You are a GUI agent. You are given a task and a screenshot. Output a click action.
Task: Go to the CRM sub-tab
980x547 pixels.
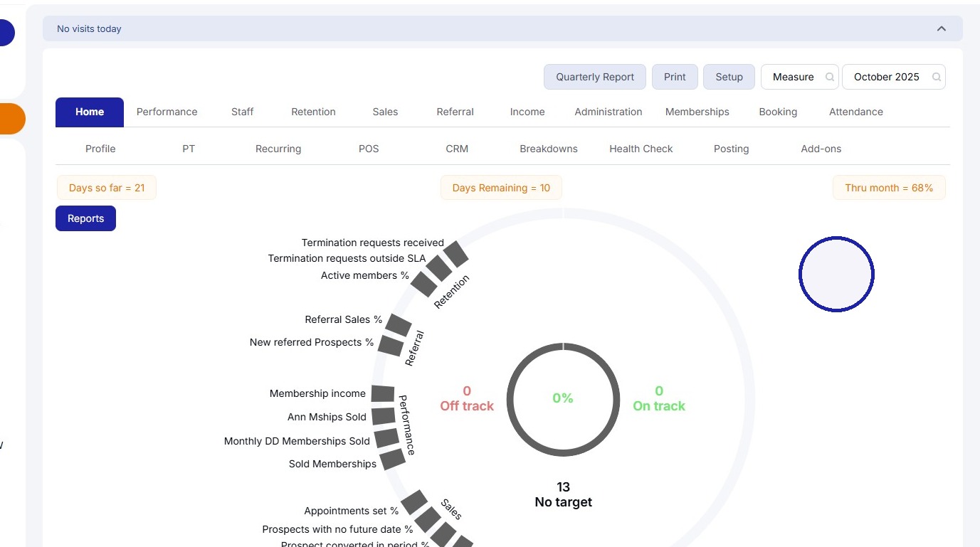pos(457,149)
